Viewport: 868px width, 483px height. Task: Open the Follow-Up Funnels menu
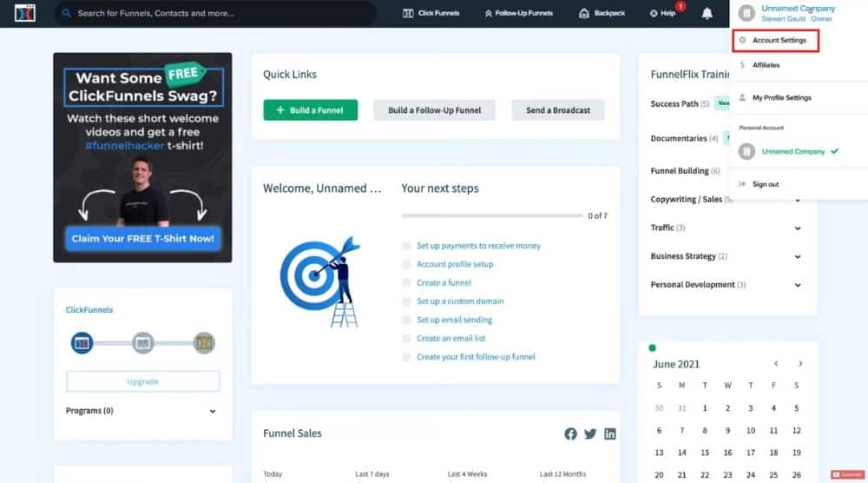[519, 13]
